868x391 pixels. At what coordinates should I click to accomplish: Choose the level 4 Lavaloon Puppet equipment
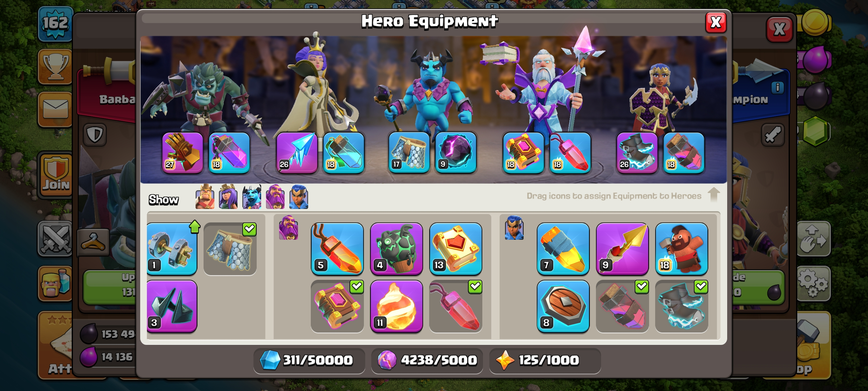[x=396, y=248]
